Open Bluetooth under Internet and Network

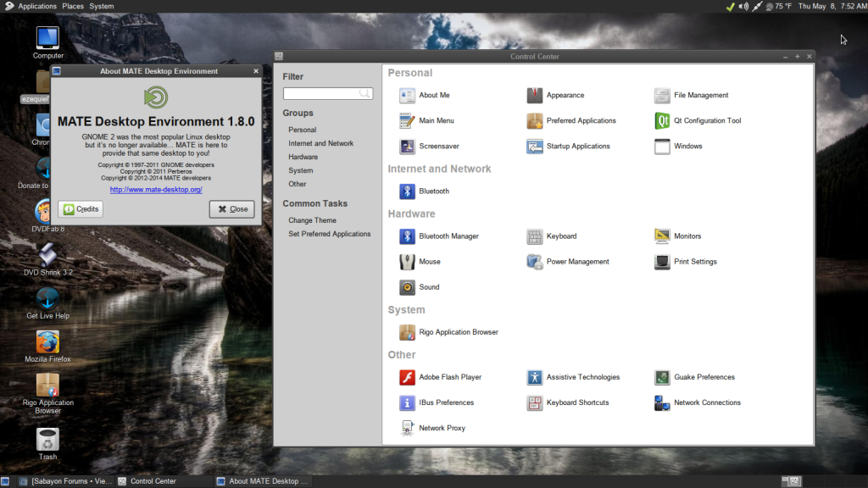click(407, 191)
